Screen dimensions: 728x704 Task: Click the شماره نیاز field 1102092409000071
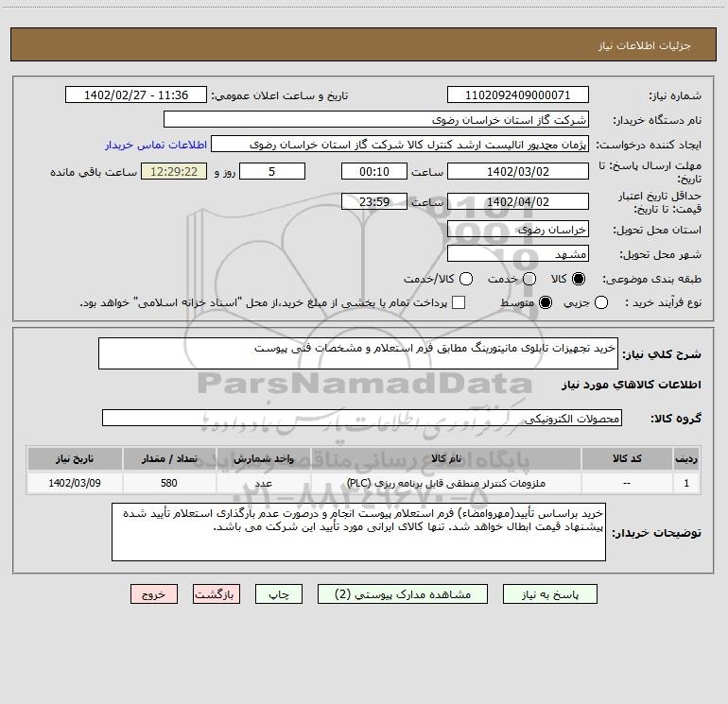(x=518, y=95)
